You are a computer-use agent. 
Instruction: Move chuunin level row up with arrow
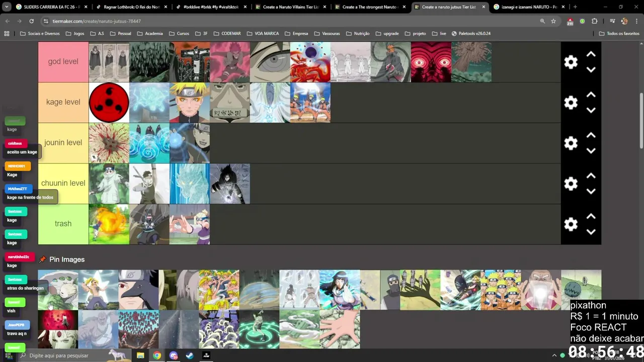coord(591,176)
